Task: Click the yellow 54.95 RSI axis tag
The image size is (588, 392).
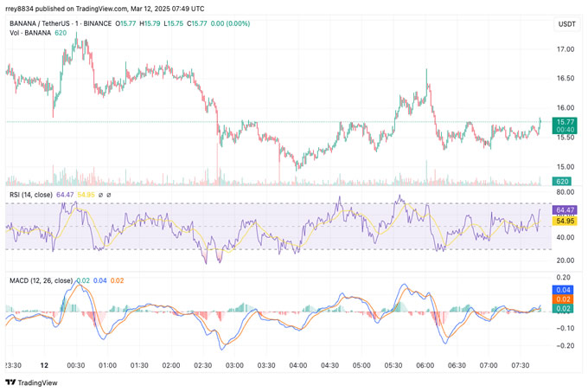Action: click(x=566, y=223)
